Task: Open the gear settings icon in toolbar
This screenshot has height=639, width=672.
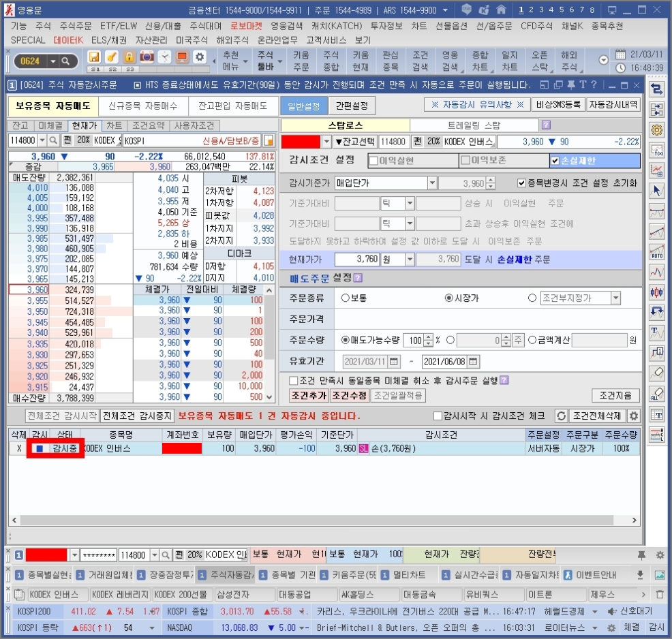Action: pos(200,57)
